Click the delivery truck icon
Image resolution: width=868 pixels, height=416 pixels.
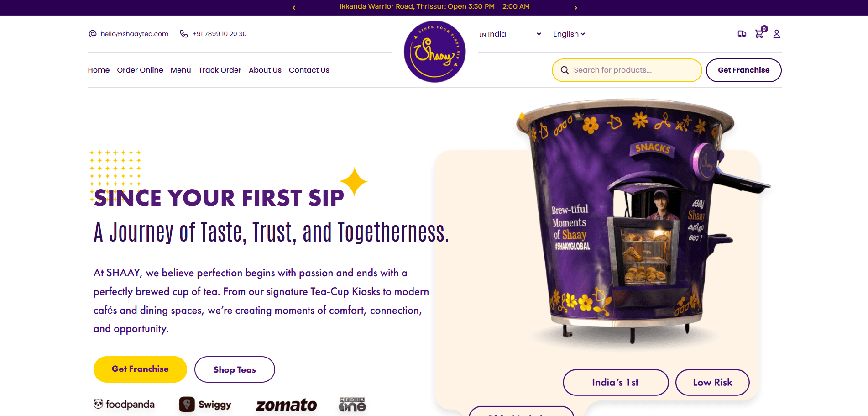tap(742, 34)
